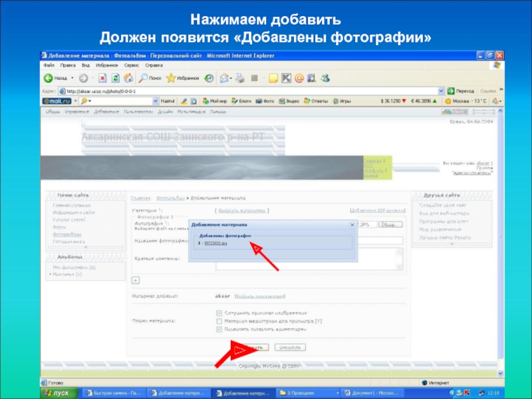Open the Дизайн admin bar menu
The width and height of the screenshot is (532, 399).
165,112
